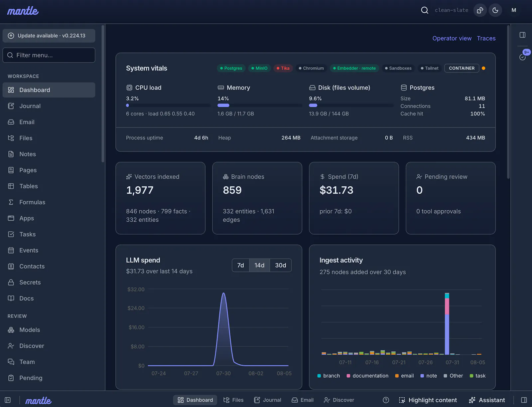This screenshot has height=407, width=532.
Task: Open the Pending review card
Action: coord(451,198)
